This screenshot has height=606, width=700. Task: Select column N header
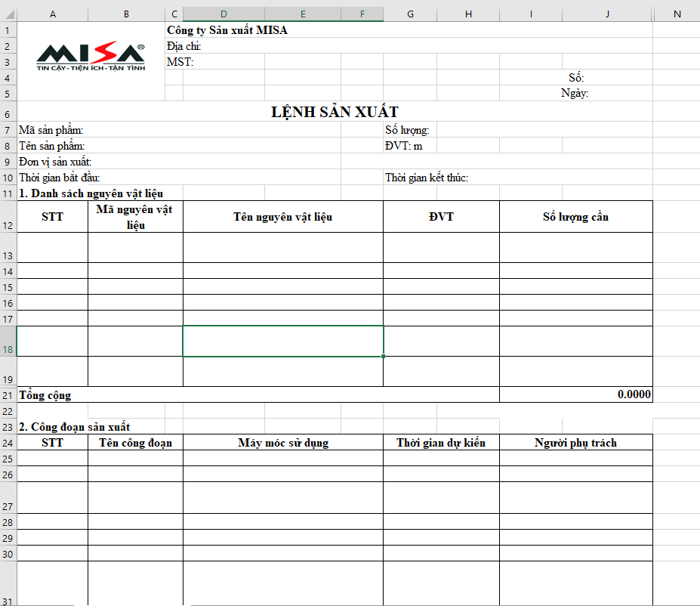[677, 14]
